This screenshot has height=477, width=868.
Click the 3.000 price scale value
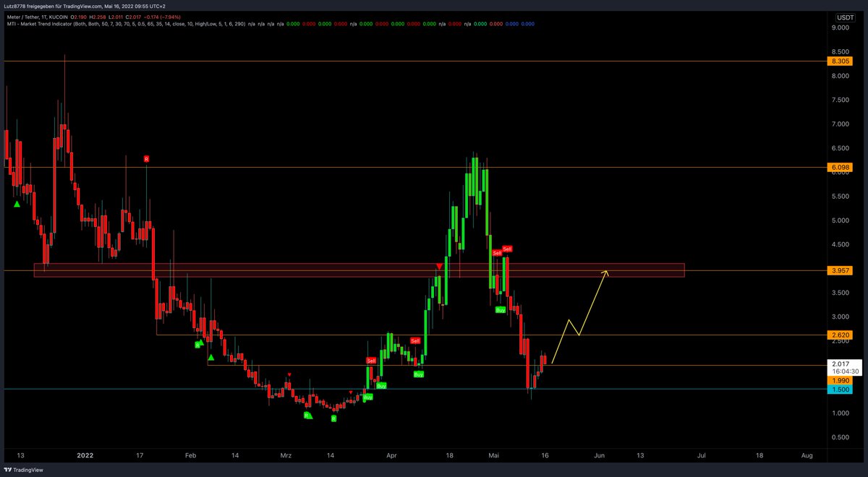point(840,317)
